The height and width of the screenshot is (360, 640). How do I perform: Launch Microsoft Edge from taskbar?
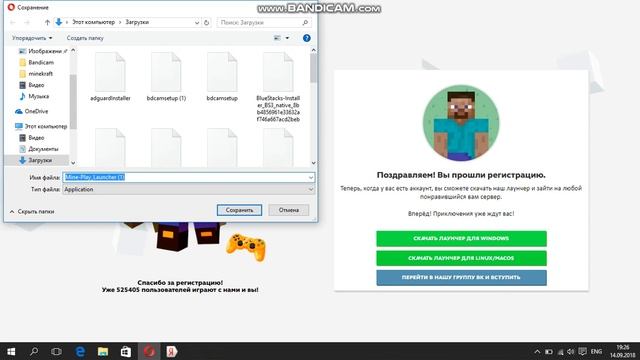coord(80,351)
